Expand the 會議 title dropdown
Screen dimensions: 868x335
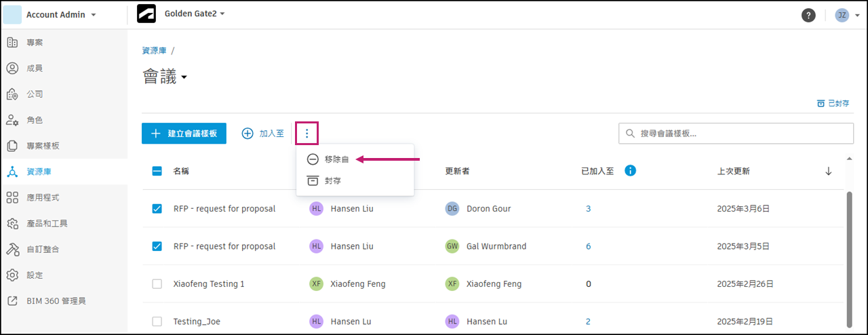(184, 78)
